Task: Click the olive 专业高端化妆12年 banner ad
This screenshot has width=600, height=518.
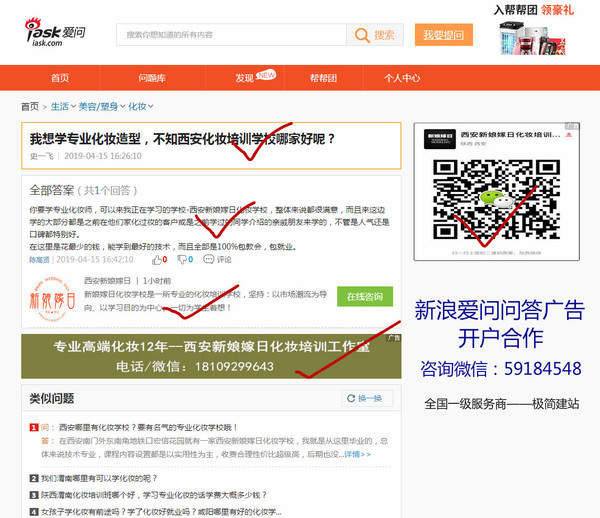Action: point(211,356)
